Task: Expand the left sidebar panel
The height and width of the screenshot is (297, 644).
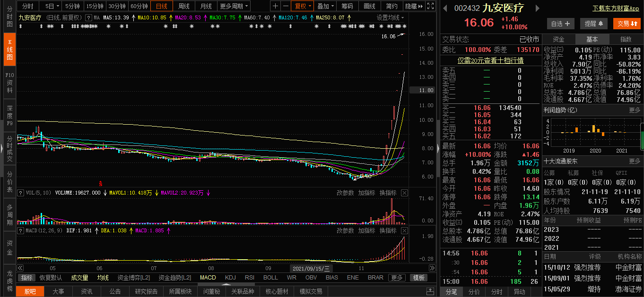Action: pyautogui.click(x=1, y=148)
